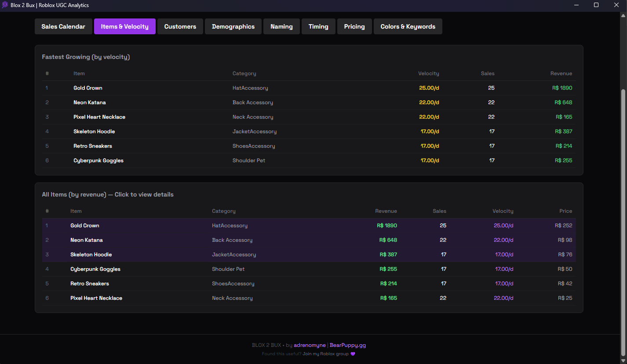627x364 pixels.
Task: Click the Revenue column header
Action: coord(386,211)
